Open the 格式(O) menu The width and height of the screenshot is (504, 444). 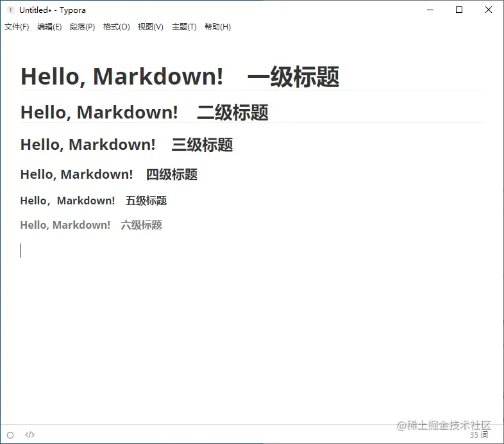[116, 27]
